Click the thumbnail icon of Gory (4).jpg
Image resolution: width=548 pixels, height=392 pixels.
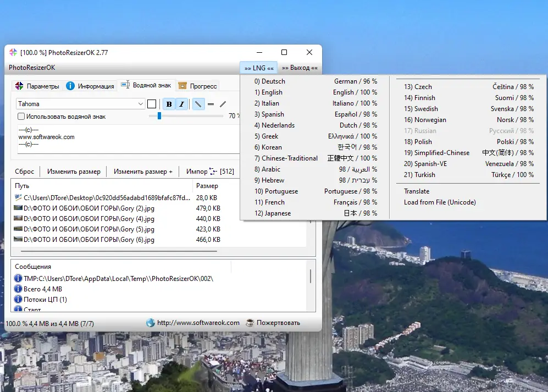pos(18,219)
